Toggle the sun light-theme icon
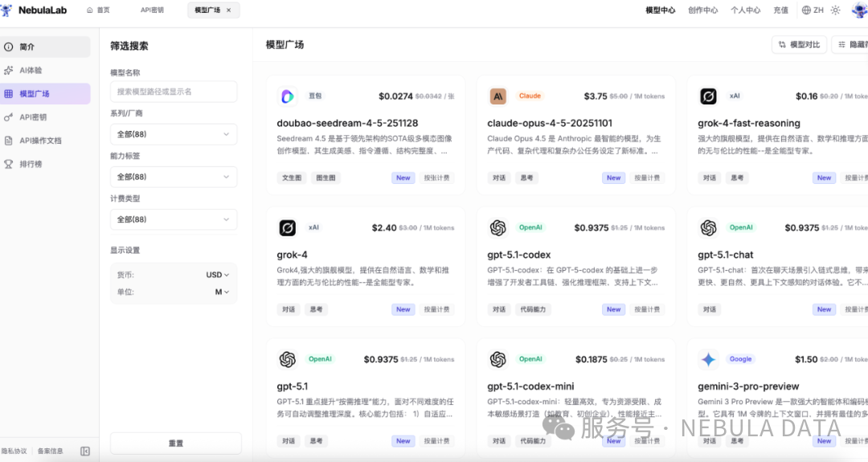Screen dimensions: 868x462 pos(835,10)
